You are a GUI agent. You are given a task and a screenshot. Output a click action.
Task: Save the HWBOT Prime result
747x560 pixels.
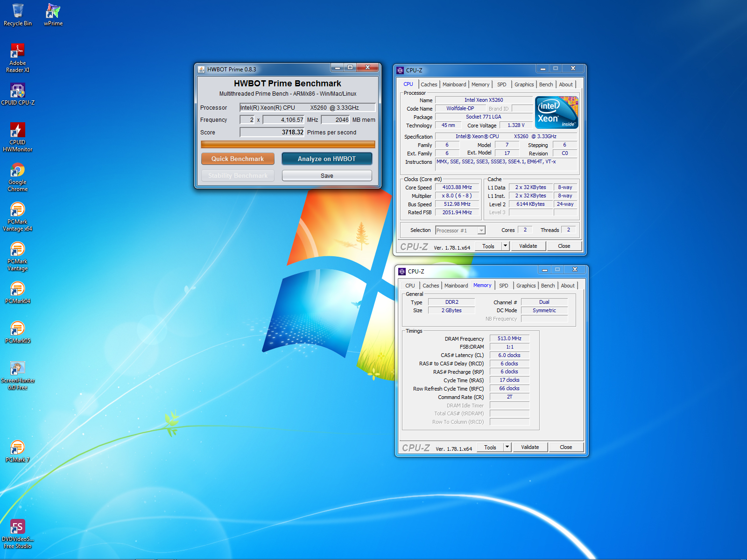(x=327, y=175)
